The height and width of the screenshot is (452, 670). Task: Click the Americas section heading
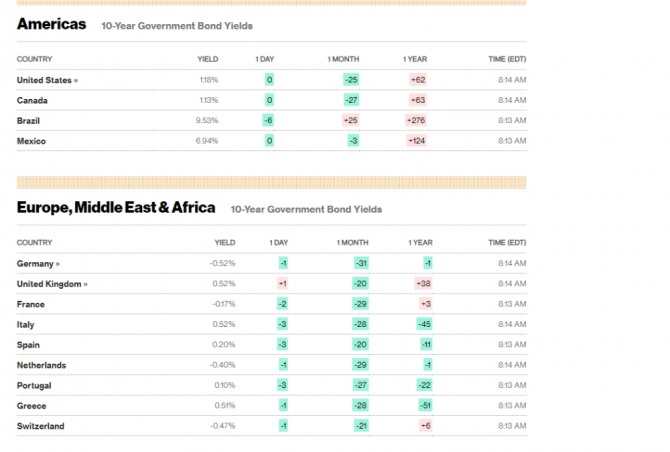point(51,24)
